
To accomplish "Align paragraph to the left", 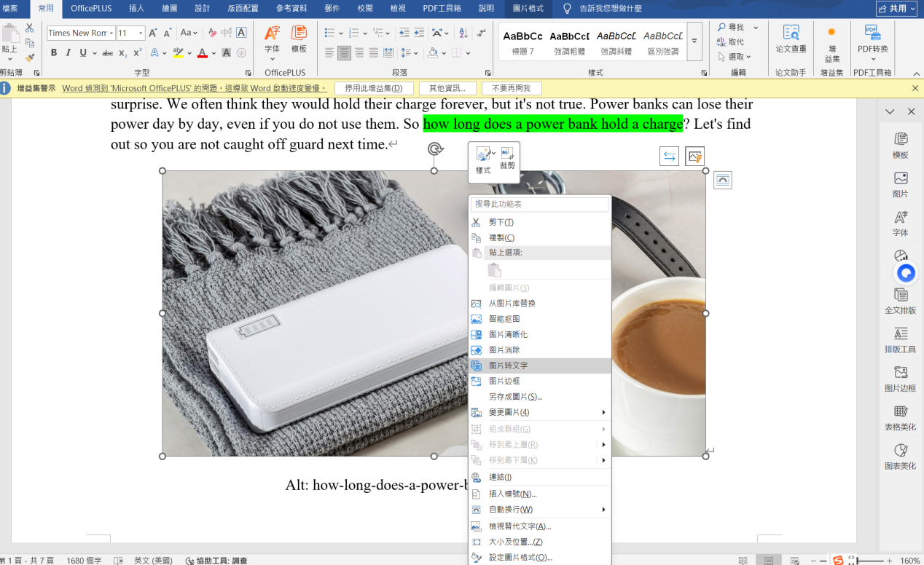I will pyautogui.click(x=329, y=52).
